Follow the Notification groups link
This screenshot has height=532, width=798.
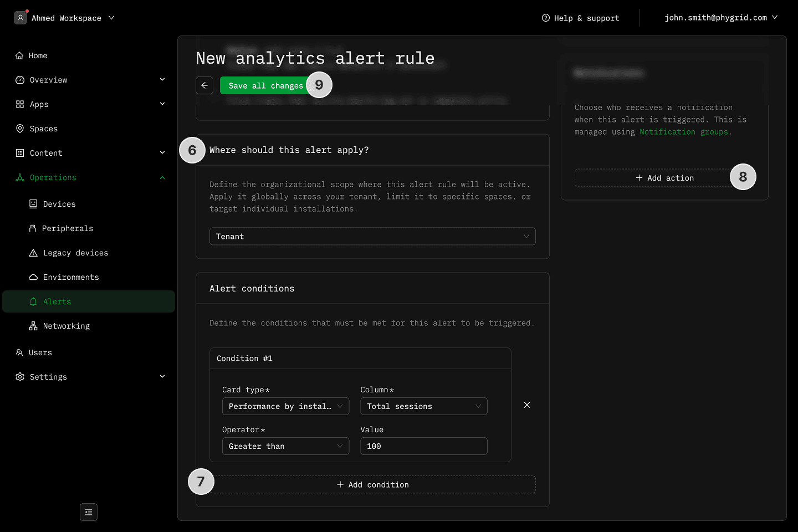683,132
